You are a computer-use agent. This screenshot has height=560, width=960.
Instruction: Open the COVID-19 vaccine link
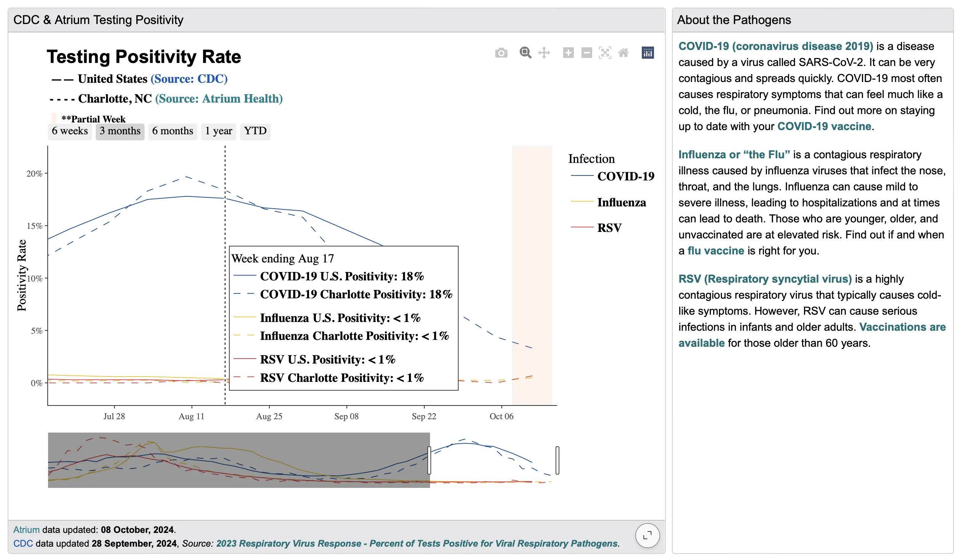pyautogui.click(x=824, y=126)
